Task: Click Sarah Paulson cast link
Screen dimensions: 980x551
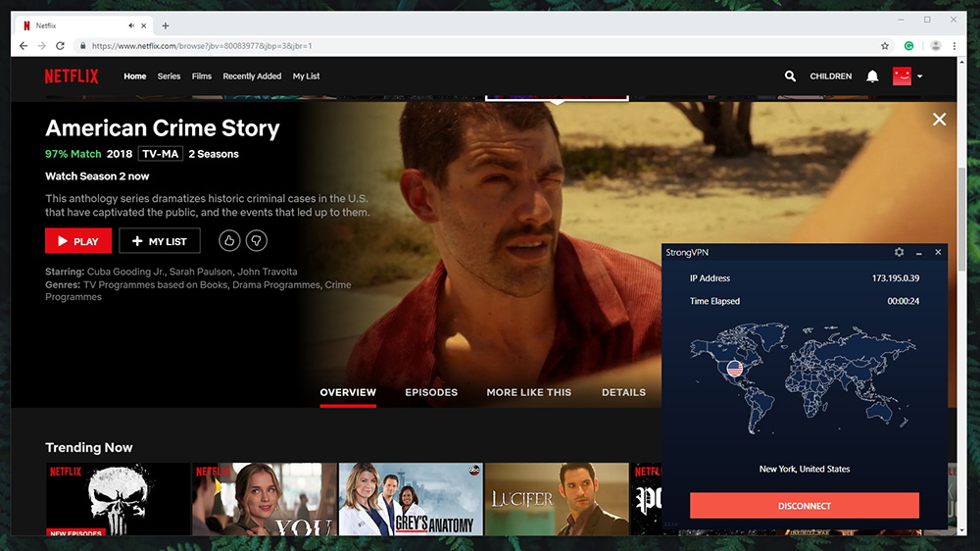Action: 202,272
